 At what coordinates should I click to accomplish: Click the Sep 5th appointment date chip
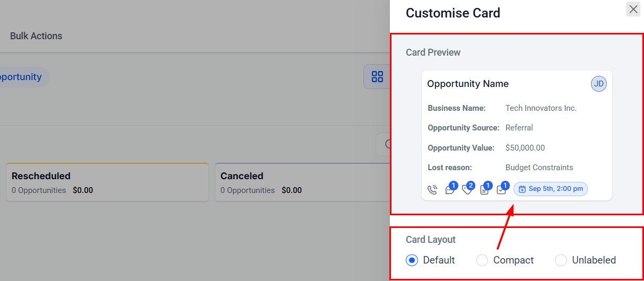(551, 189)
